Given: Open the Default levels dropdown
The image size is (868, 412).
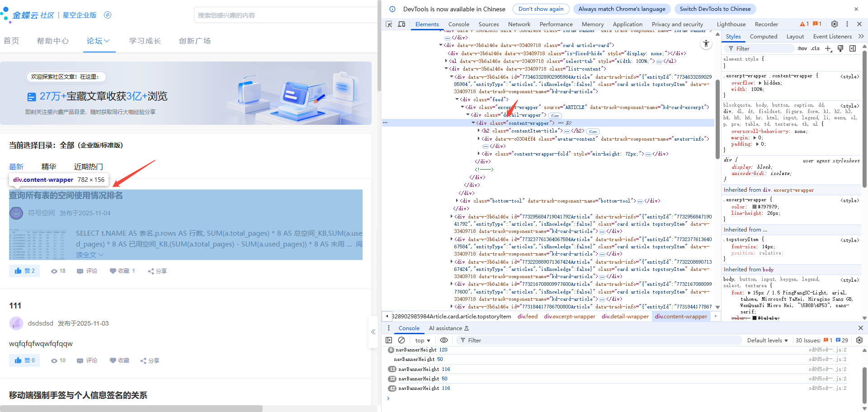Looking at the screenshot, I should tap(767, 340).
